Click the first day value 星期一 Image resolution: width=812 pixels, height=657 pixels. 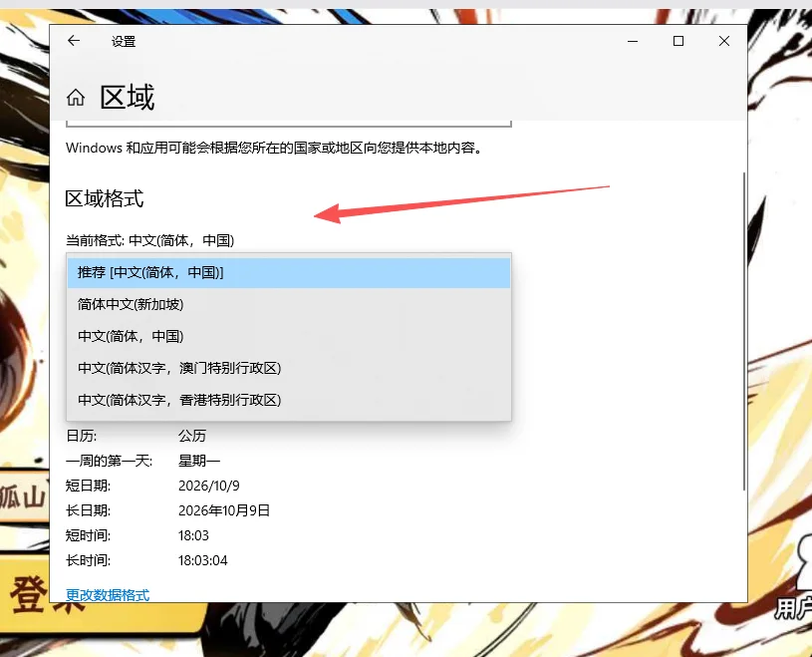pyautogui.click(x=199, y=461)
